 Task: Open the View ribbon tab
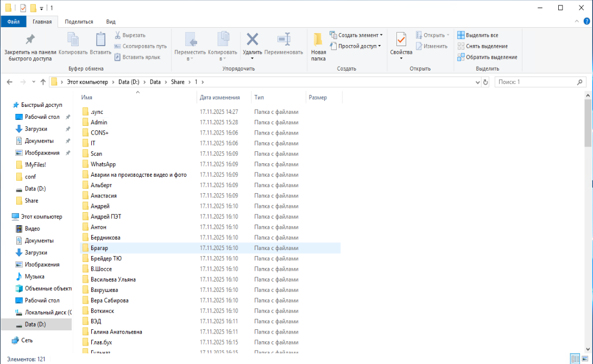(111, 22)
